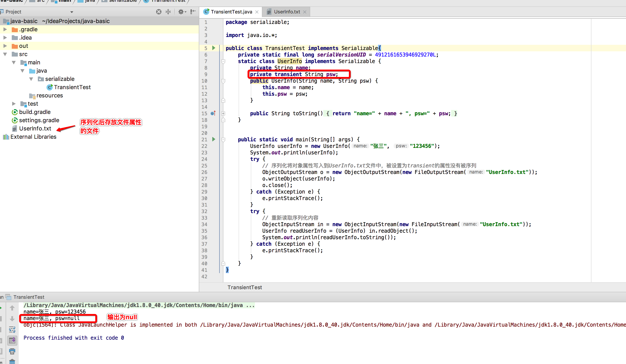626x364 pixels.
Task: Select the resources folder
Action: [x=49, y=95]
